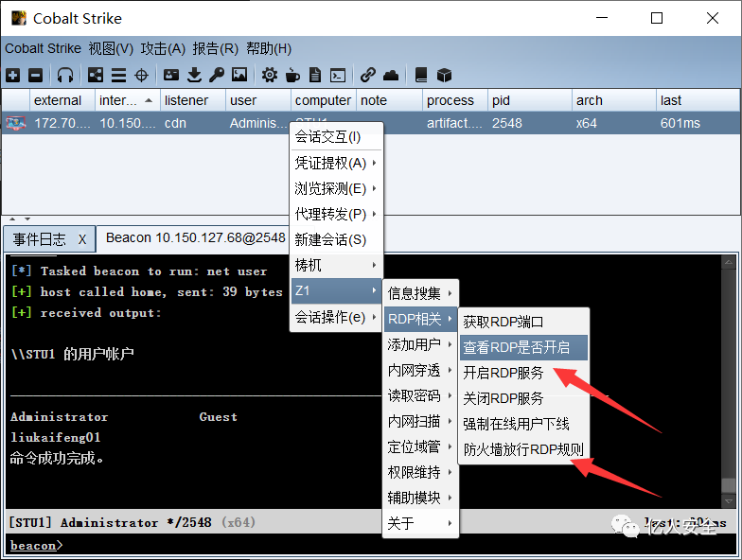Click the terminal scripted delivery icon
742x560 pixels.
tap(338, 76)
